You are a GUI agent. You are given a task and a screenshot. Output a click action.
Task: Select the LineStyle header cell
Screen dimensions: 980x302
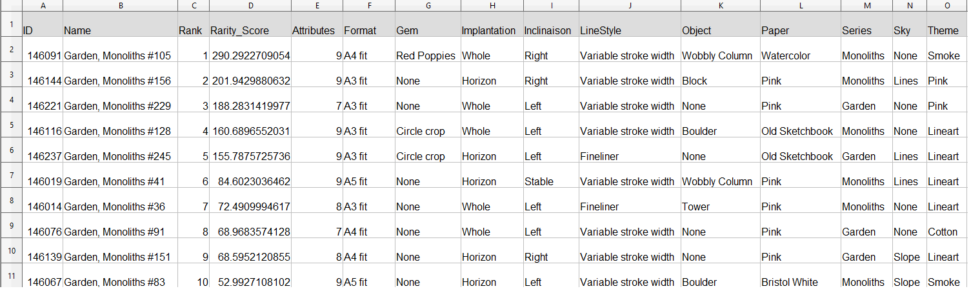[x=629, y=30]
